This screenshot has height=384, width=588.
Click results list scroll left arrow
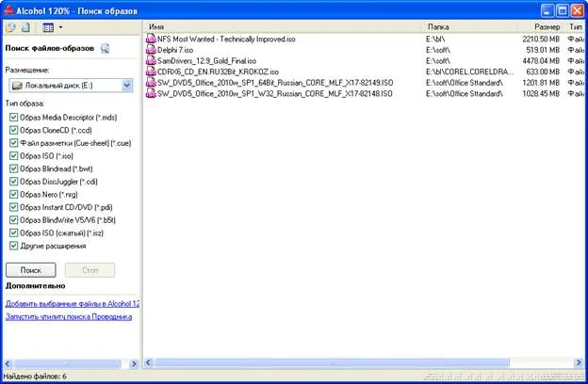pos(149,362)
